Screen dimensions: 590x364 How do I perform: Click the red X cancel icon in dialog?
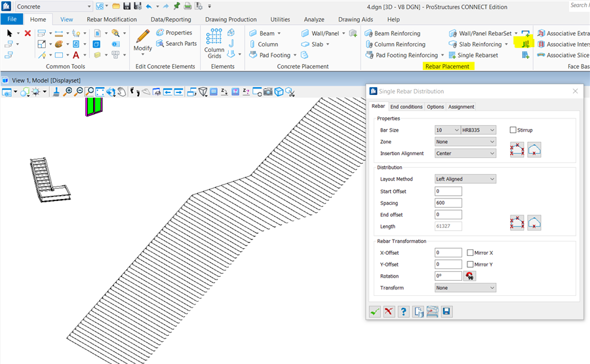(x=389, y=312)
